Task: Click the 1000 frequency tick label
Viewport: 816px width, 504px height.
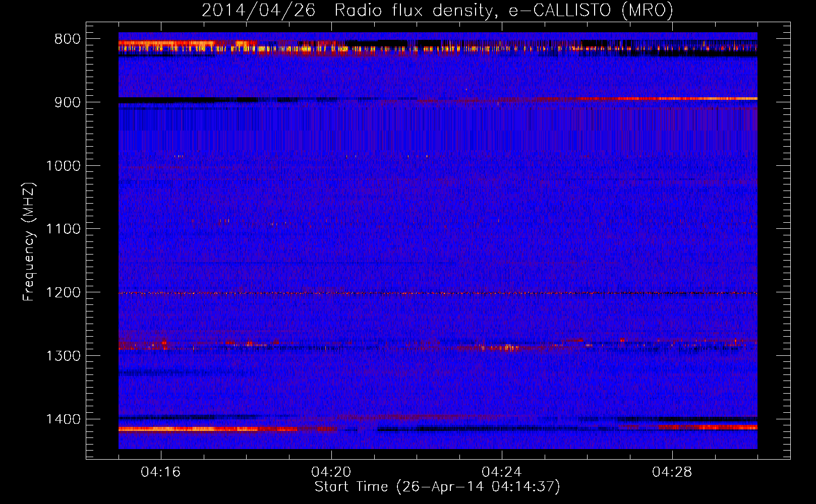Action: tap(64, 166)
